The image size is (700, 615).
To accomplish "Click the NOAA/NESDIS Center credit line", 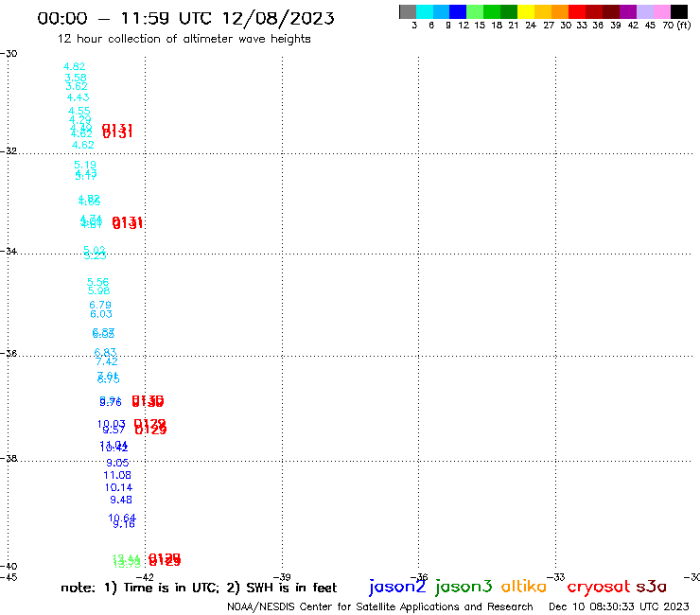I will (x=380, y=606).
